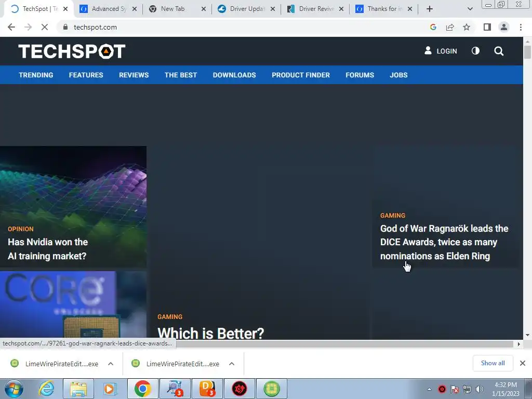Open Windows Explorer folder in the taskbar
Image resolution: width=532 pixels, height=399 pixels.
(x=79, y=389)
